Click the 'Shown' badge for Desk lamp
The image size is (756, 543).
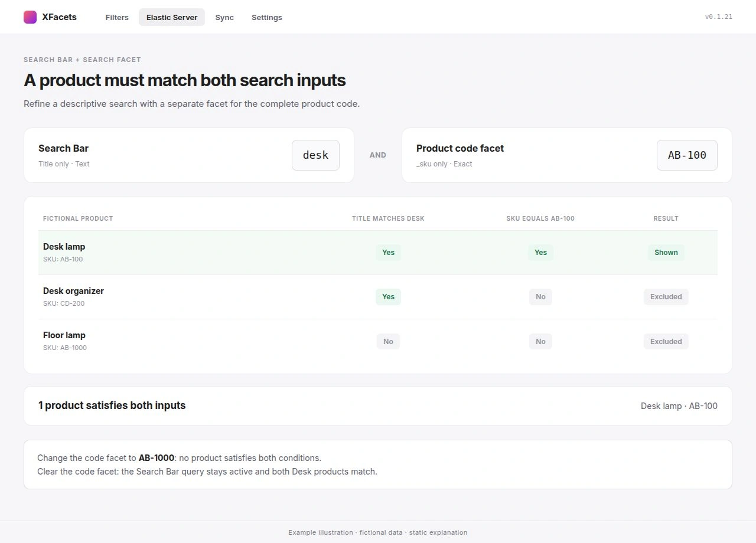click(666, 253)
